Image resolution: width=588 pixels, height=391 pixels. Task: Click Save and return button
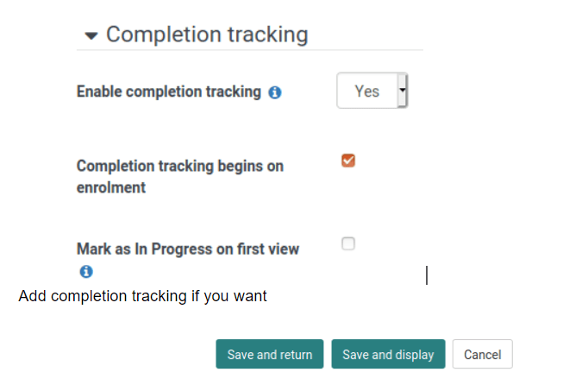(x=270, y=354)
